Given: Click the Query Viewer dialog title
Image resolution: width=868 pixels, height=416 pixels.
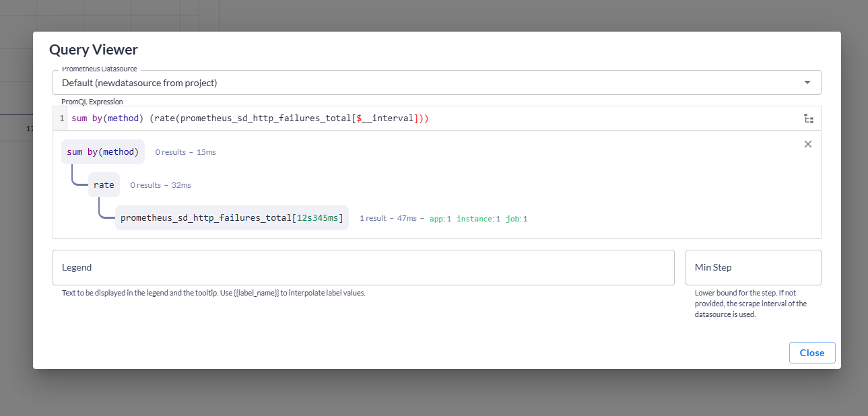Looking at the screenshot, I should point(94,50).
